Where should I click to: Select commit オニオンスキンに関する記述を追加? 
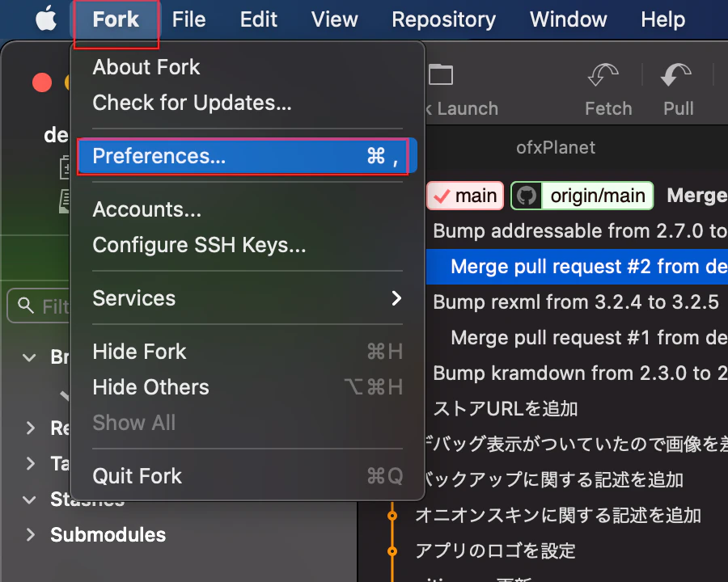[x=557, y=516]
